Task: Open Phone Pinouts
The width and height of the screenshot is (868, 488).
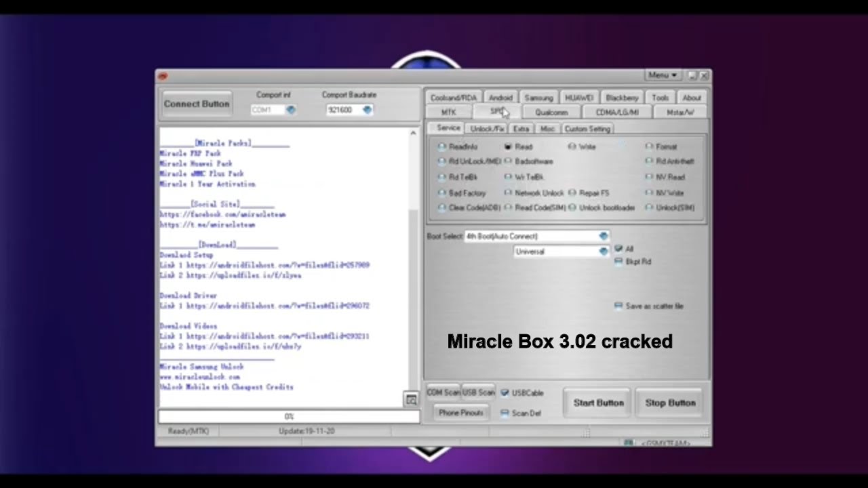Action: pos(461,413)
